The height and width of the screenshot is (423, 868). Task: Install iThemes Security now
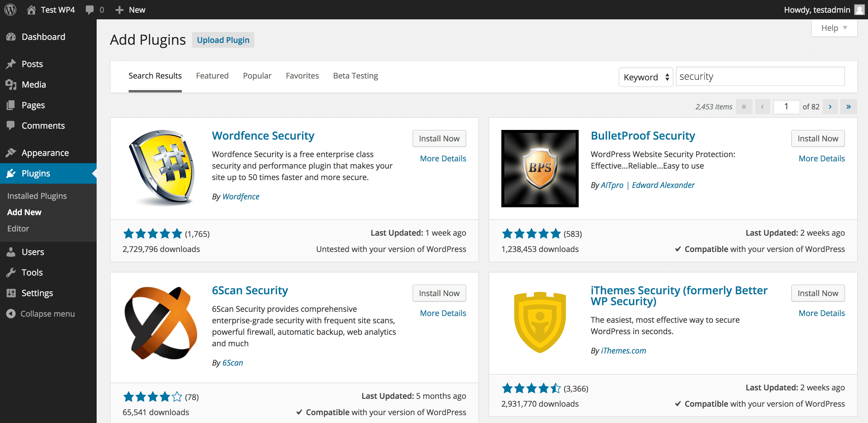(x=818, y=293)
